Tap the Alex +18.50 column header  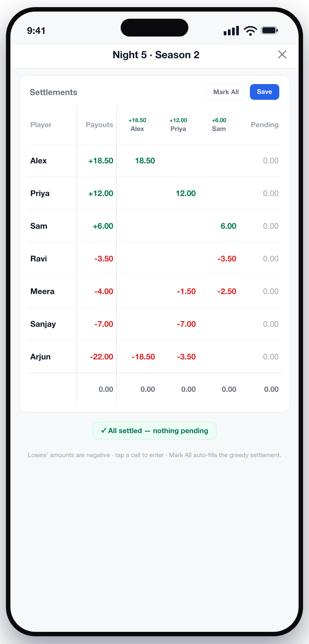click(x=137, y=124)
